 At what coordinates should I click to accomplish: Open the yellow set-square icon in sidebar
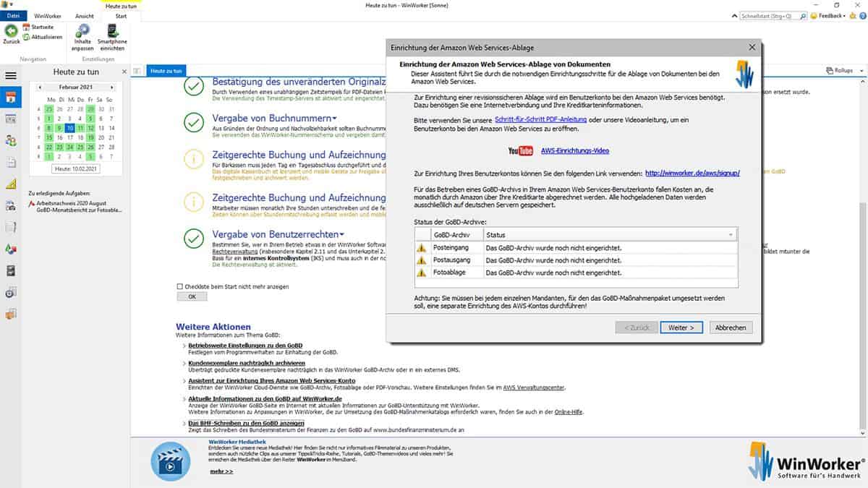[11, 184]
